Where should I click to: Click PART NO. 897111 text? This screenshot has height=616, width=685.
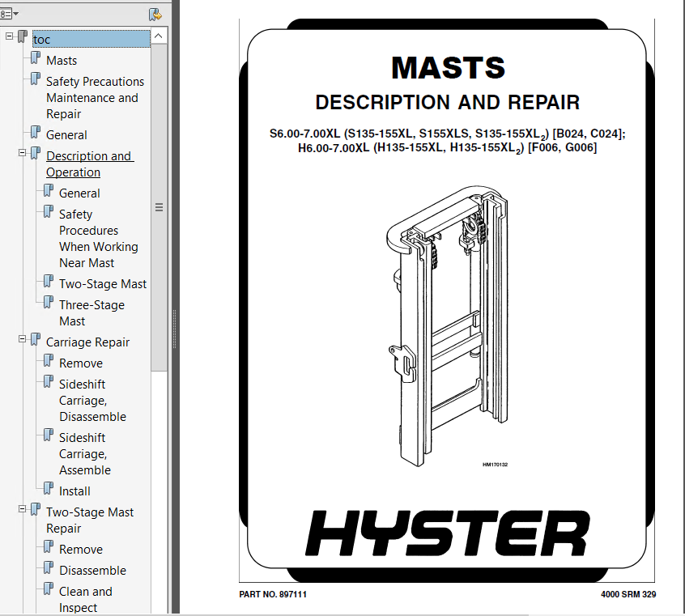pyautogui.click(x=273, y=594)
